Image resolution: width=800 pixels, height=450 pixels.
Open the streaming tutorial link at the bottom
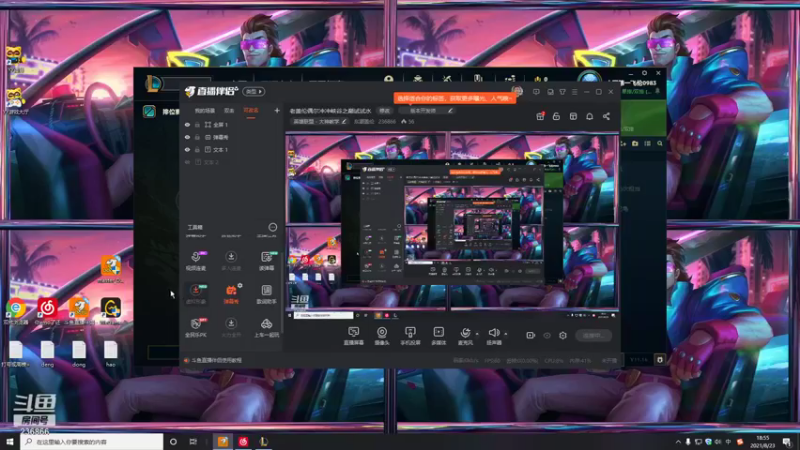click(217, 360)
